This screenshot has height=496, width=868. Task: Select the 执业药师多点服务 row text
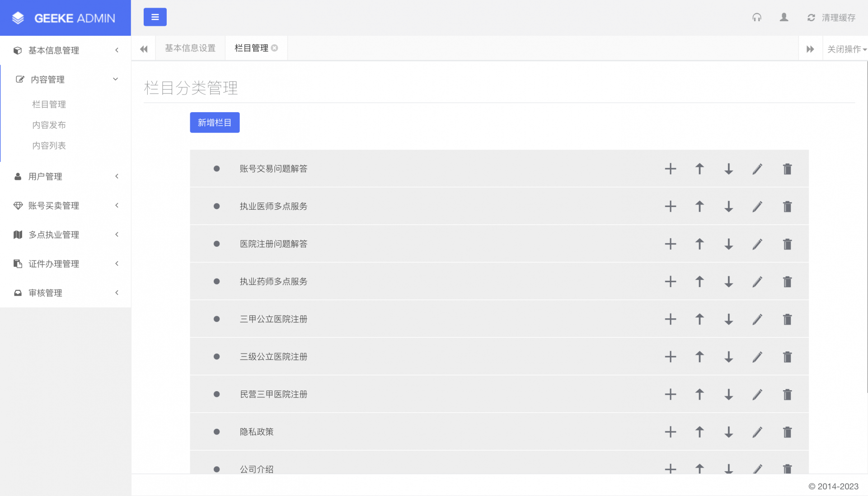pos(273,281)
